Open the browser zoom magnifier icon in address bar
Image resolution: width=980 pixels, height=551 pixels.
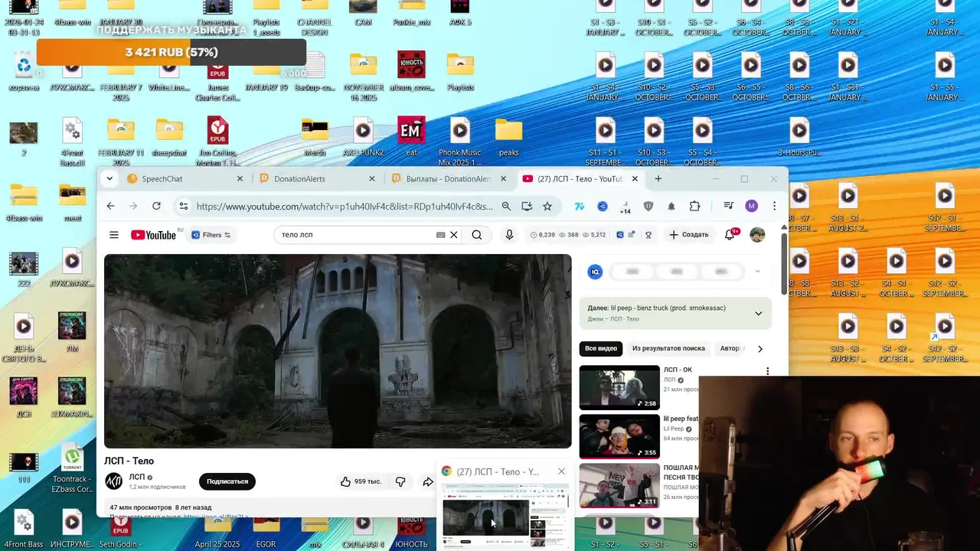(x=506, y=206)
